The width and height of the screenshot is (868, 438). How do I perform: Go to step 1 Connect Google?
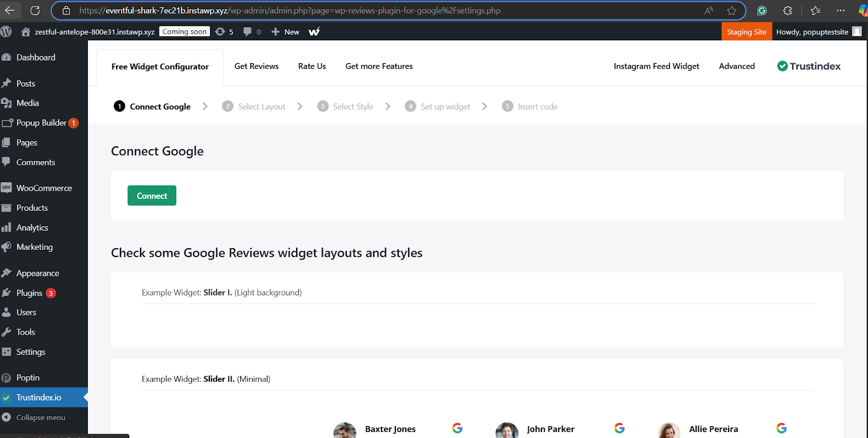tap(152, 106)
